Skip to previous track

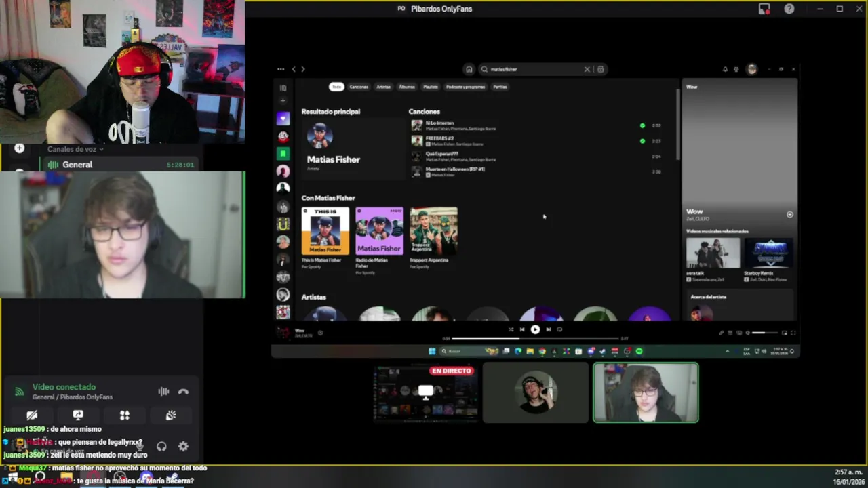tap(522, 329)
